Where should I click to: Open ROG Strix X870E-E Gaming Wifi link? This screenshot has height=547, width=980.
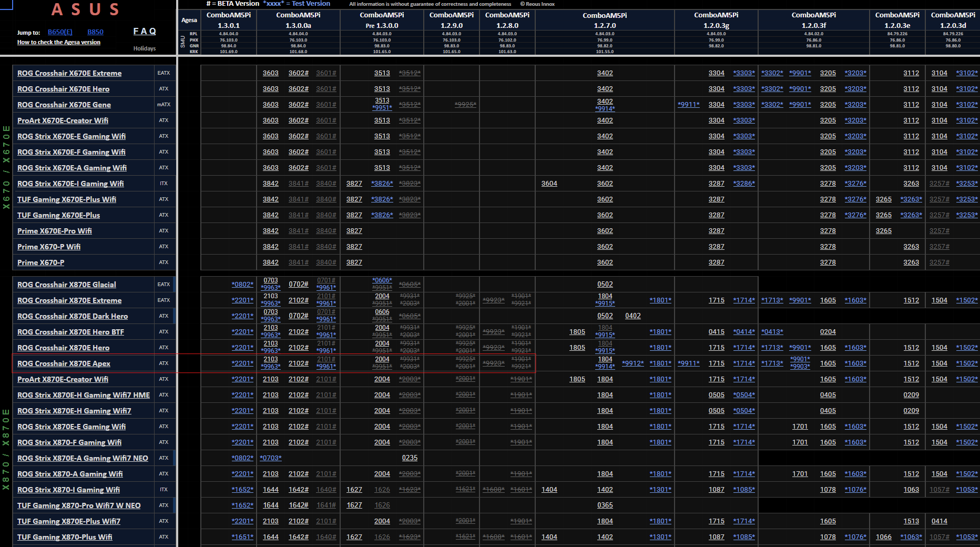72,427
